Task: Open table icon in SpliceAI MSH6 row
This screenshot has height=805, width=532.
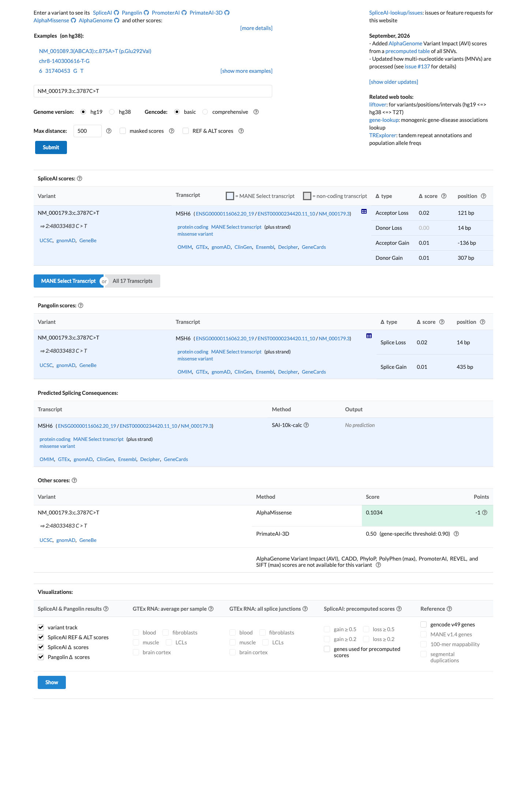Action: (x=364, y=211)
